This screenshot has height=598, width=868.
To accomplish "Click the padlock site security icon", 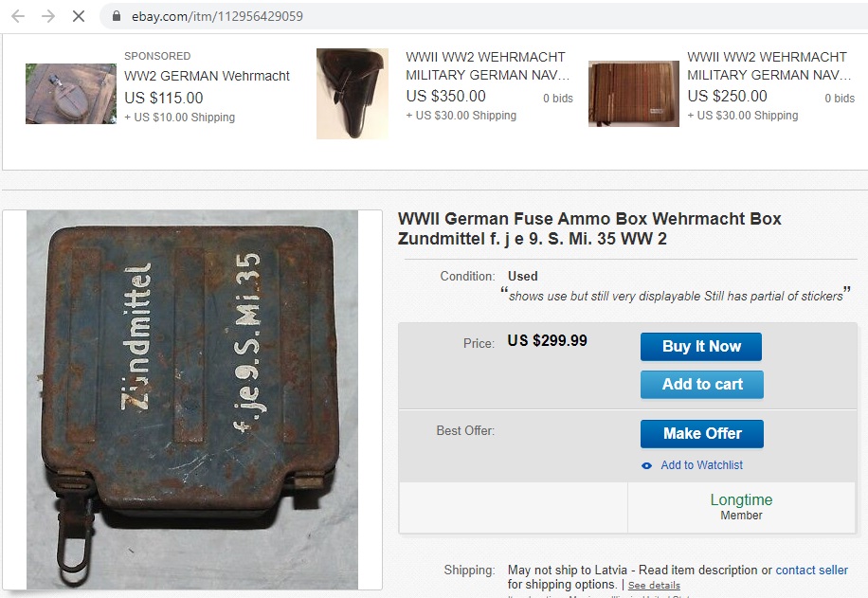I will click(x=117, y=16).
